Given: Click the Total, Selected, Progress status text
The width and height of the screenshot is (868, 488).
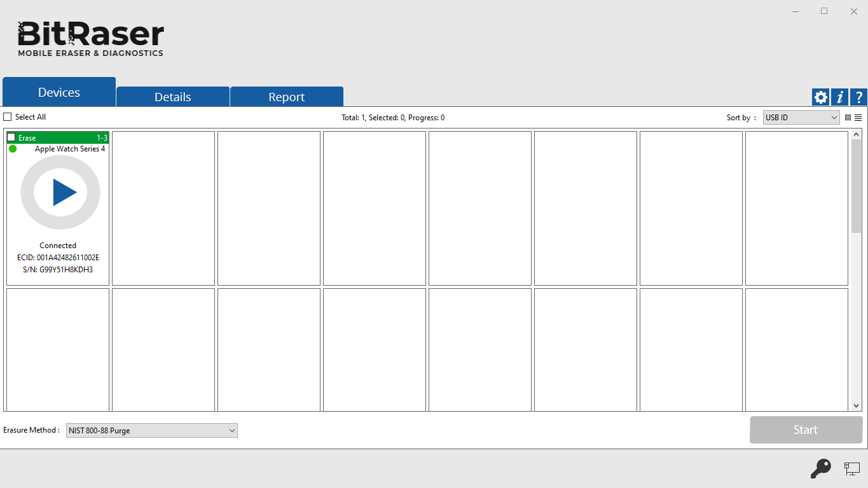Looking at the screenshot, I should pos(393,118).
